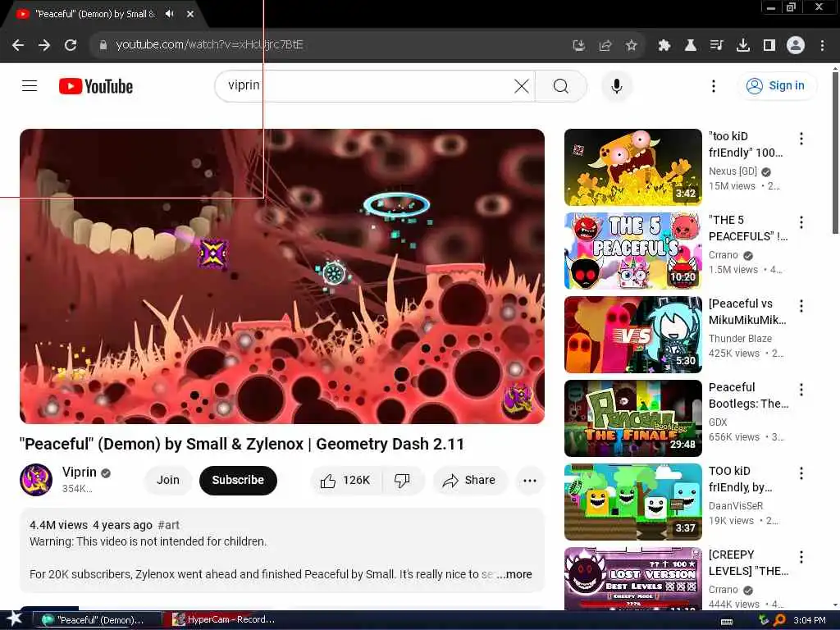Open the CREEPY LEVELS video thumbnail
Screen dimensions: 840x630
click(x=632, y=578)
